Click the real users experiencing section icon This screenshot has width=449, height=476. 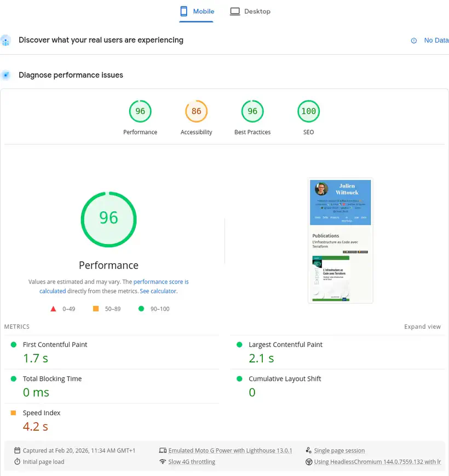(x=5, y=40)
